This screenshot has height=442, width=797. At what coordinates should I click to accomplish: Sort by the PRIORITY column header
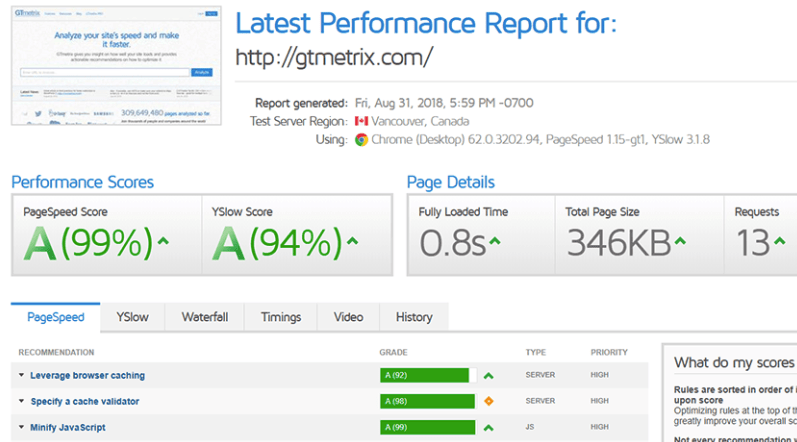pos(609,352)
